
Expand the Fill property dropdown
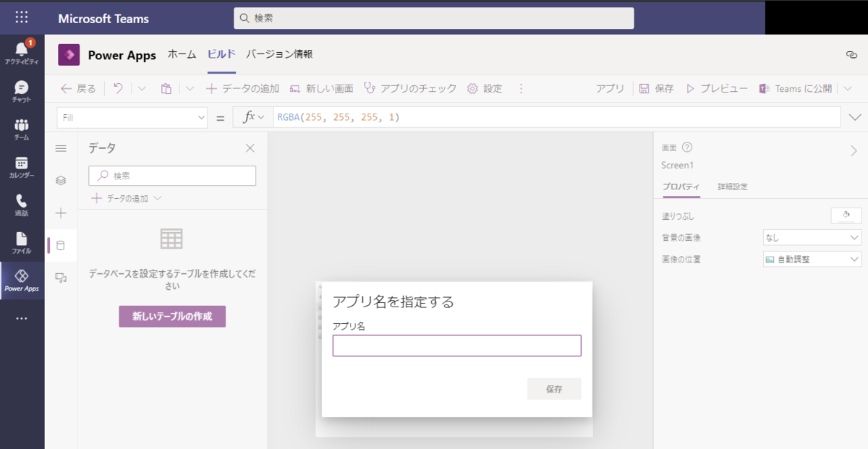coord(201,116)
